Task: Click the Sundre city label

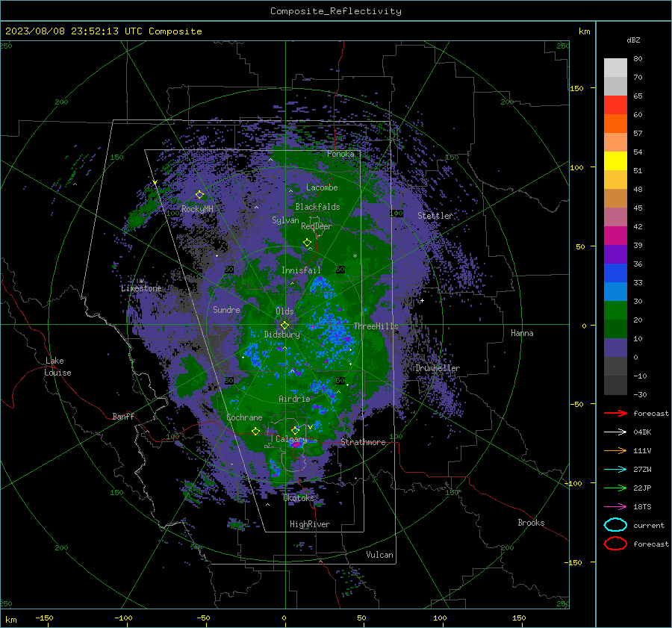Action: [226, 309]
